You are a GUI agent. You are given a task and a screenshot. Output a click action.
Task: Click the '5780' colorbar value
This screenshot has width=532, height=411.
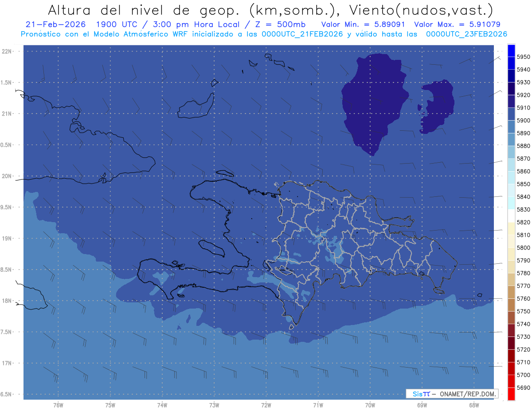tap(523, 273)
